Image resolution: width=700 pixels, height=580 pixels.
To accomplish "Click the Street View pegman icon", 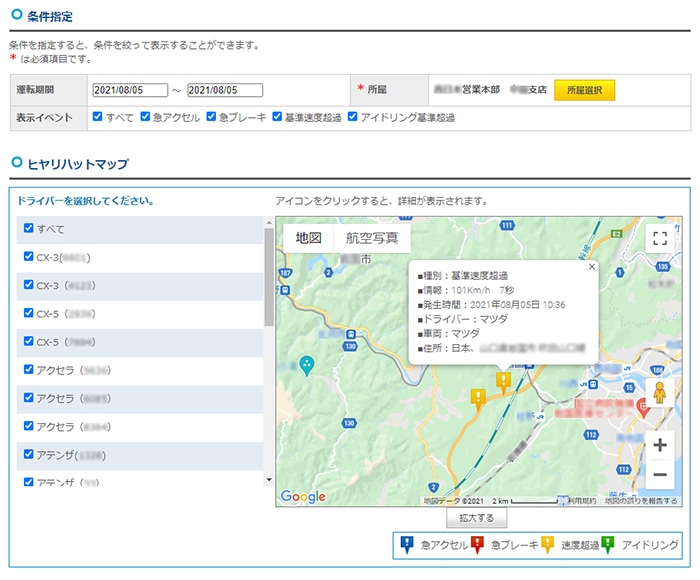I will (x=659, y=393).
